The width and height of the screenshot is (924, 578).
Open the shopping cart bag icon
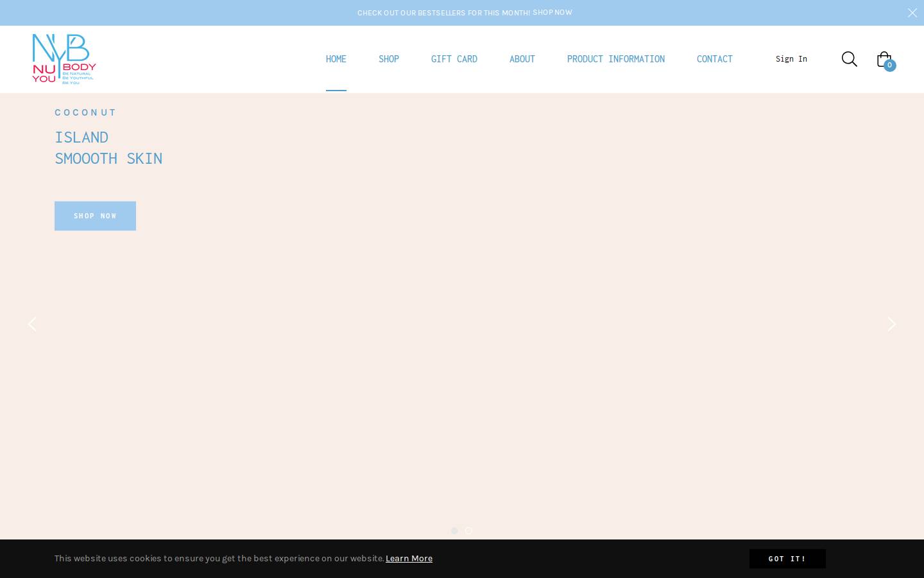884,58
